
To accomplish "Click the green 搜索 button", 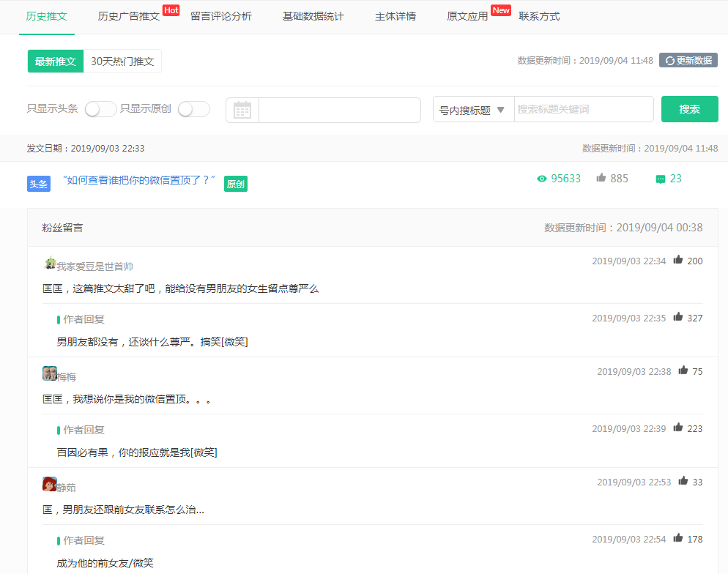I will (689, 109).
